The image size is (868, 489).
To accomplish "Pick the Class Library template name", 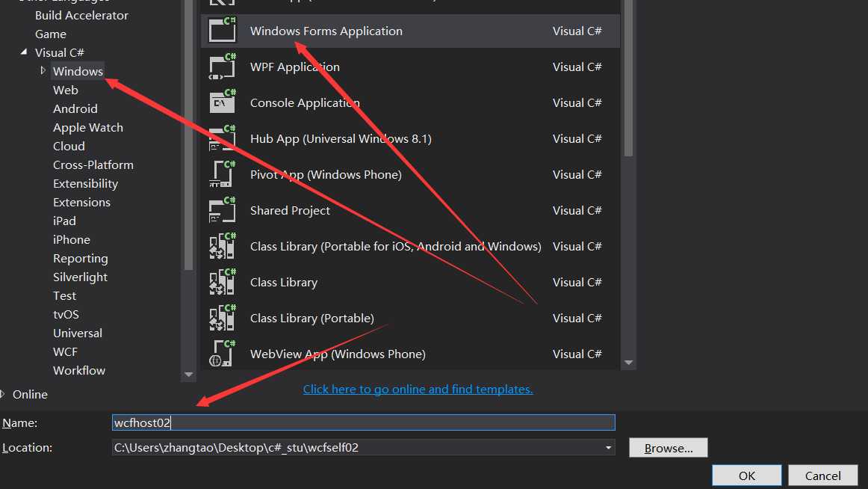I will click(284, 283).
